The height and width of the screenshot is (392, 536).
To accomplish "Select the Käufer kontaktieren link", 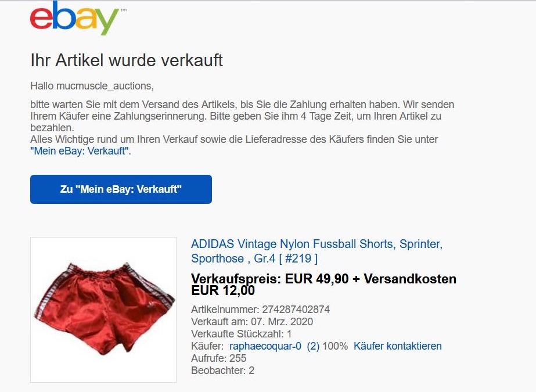I will 398,346.
